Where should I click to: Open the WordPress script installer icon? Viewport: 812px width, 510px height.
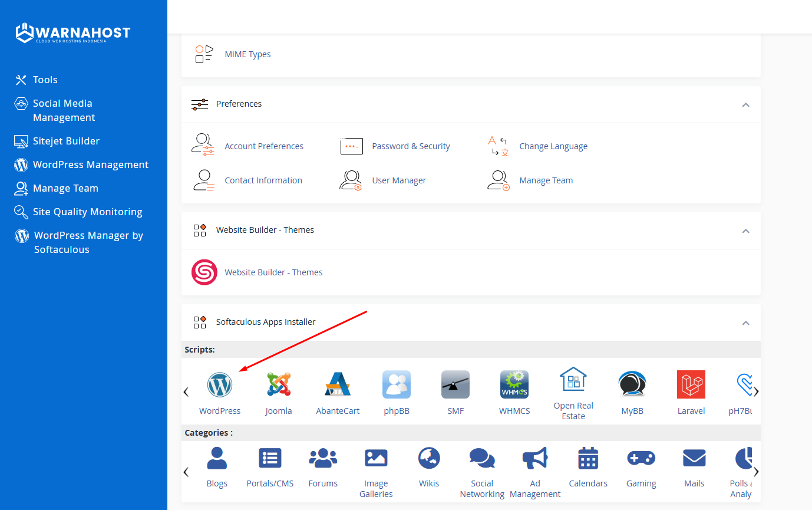tap(220, 385)
